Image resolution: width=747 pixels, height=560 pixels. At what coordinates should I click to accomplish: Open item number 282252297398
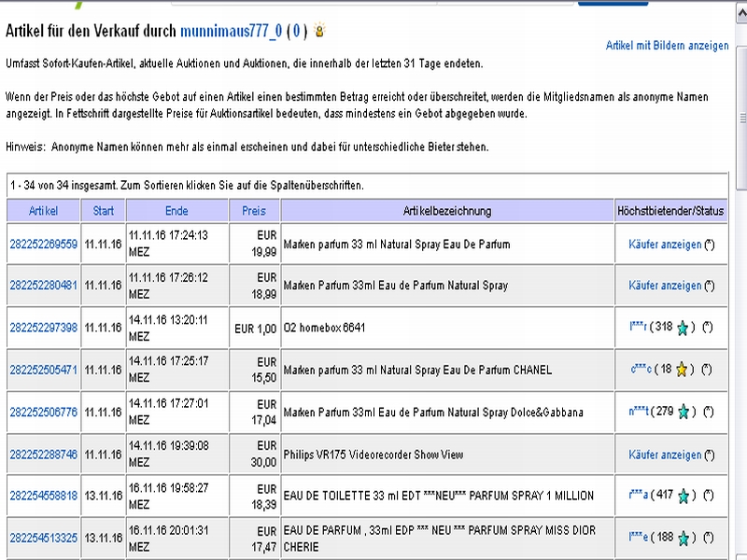(43, 328)
